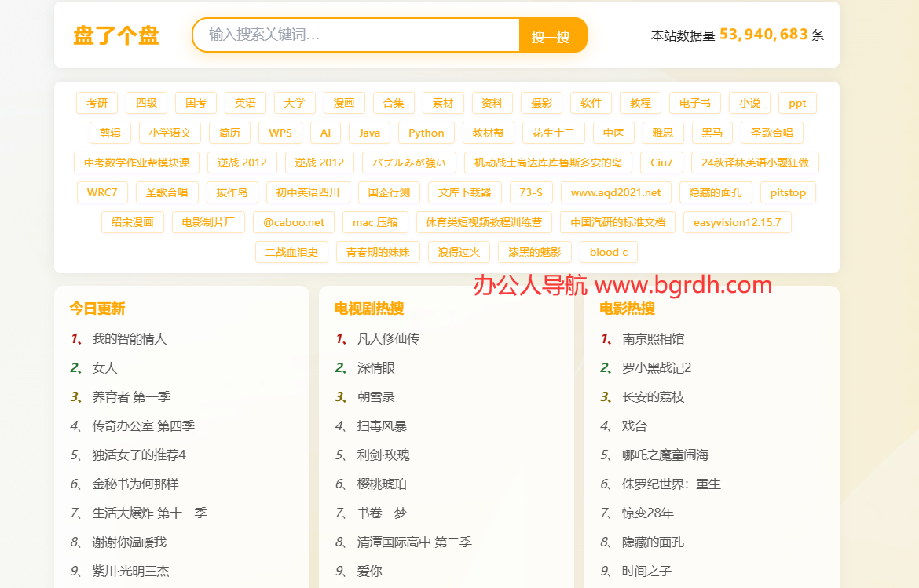Click 哪吒之魔童闹海 movie entry

click(665, 455)
